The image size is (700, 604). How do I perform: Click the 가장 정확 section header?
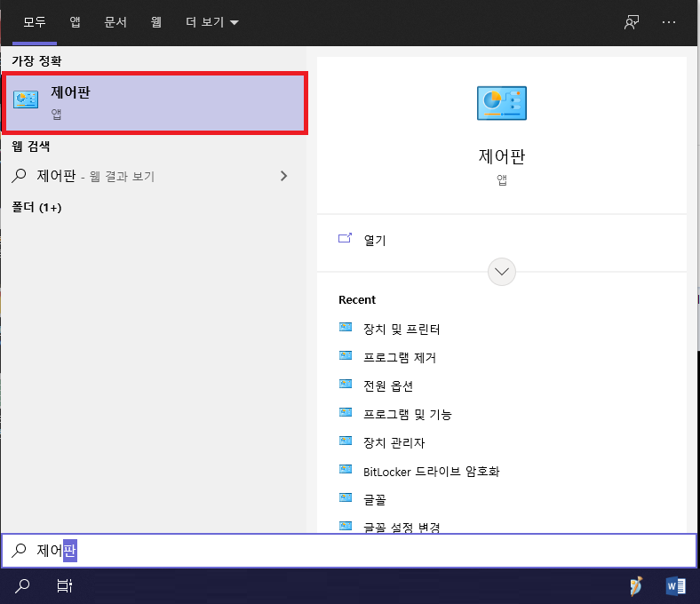click(x=36, y=60)
